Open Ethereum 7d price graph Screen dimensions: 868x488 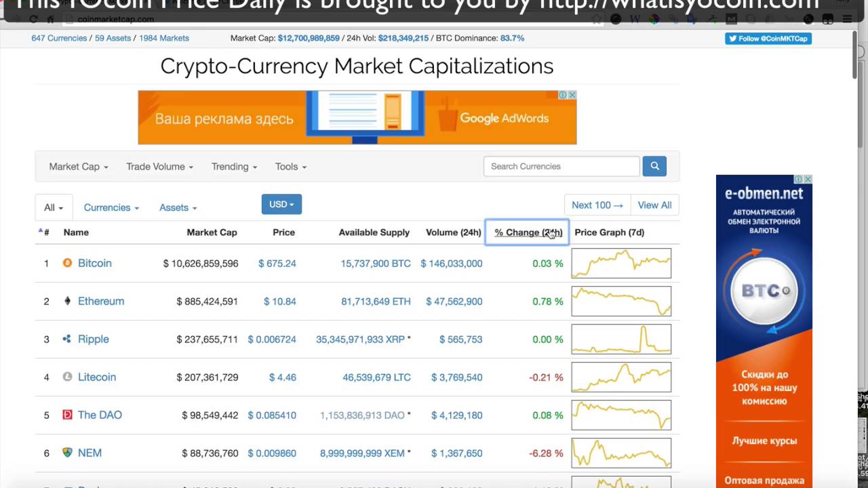point(621,301)
